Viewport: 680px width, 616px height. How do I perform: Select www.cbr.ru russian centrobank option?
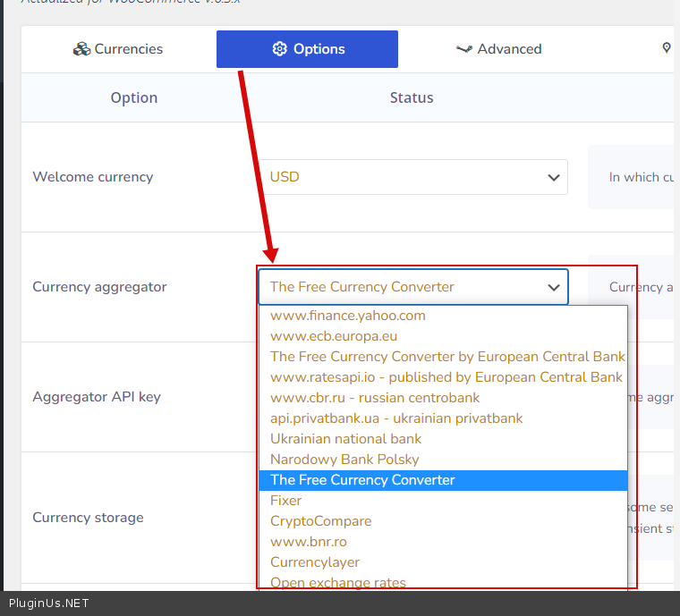pos(375,398)
